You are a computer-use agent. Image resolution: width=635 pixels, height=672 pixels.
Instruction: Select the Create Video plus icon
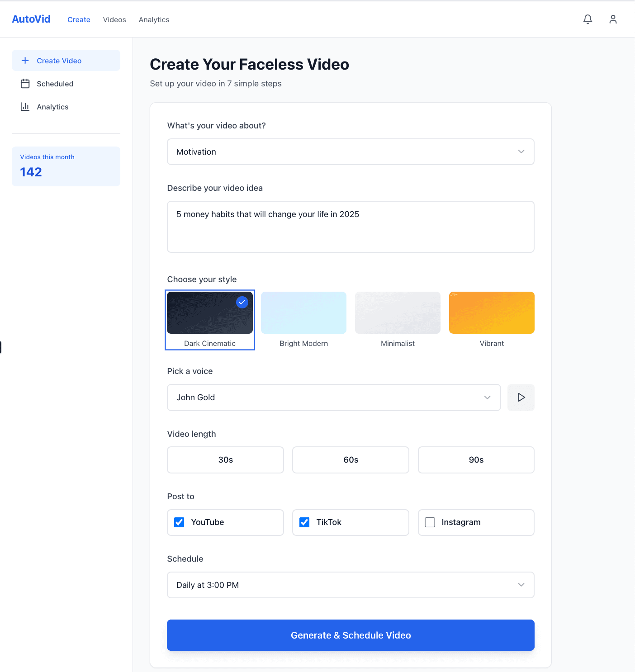click(x=24, y=60)
